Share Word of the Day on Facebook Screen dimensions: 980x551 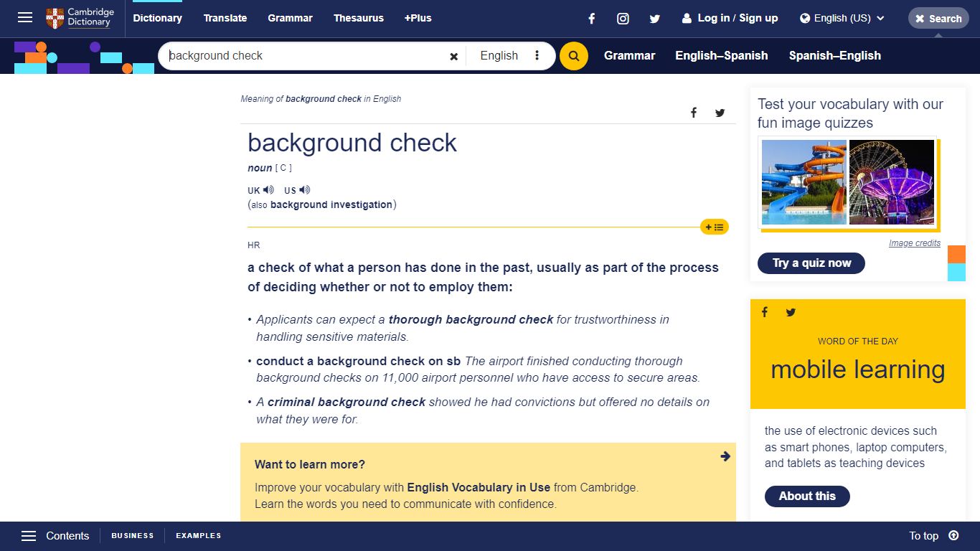(765, 312)
